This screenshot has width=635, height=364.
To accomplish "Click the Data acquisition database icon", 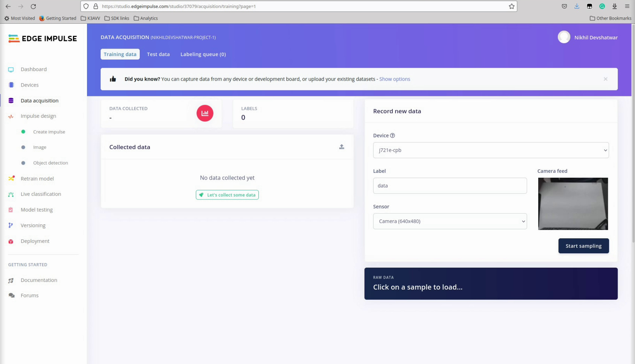I will pos(11,101).
